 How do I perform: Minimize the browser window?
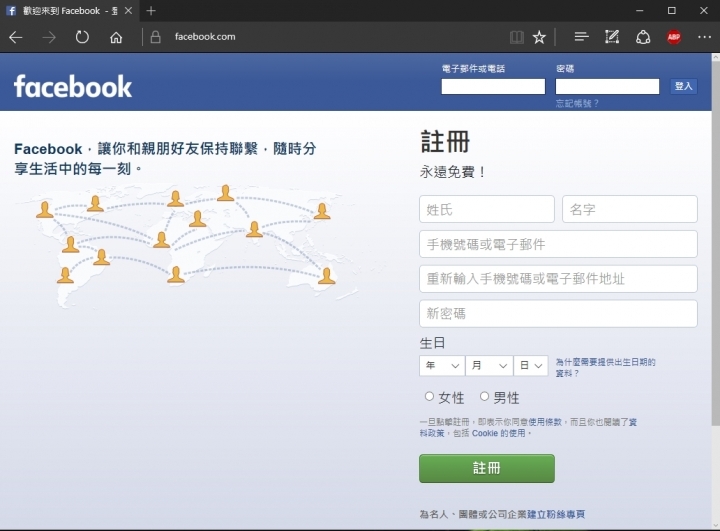(639, 10)
